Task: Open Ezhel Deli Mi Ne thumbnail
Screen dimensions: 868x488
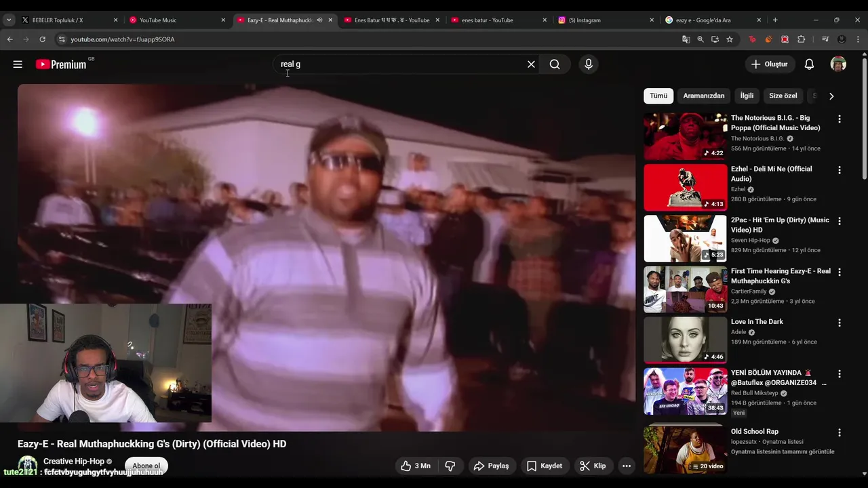Action: pyautogui.click(x=685, y=187)
